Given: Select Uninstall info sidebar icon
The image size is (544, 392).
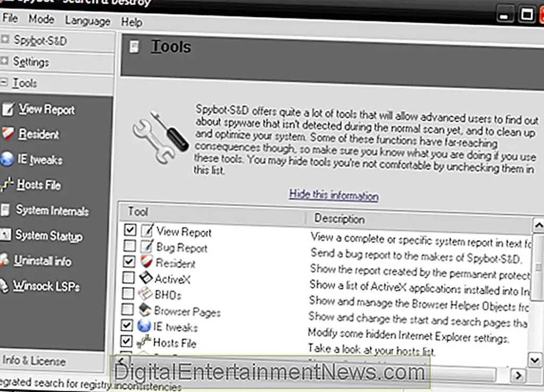Looking at the screenshot, I should (x=6, y=261).
